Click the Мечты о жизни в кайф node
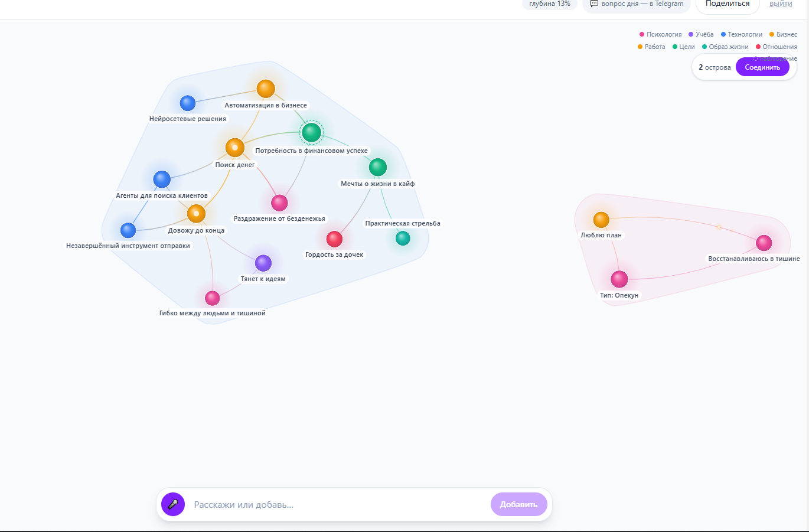 [378, 167]
